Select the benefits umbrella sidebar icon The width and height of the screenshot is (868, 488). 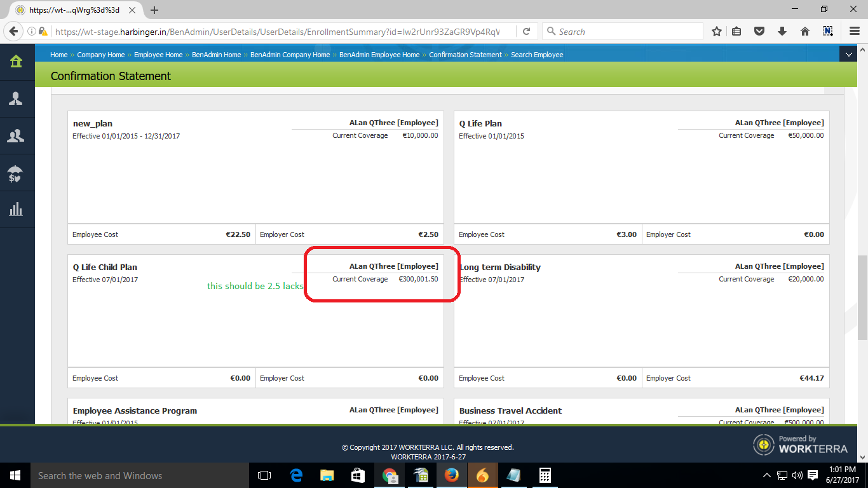(x=16, y=173)
